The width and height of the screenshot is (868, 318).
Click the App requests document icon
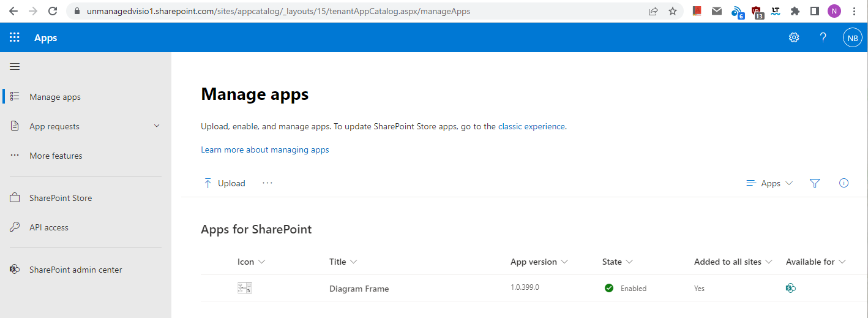click(15, 126)
